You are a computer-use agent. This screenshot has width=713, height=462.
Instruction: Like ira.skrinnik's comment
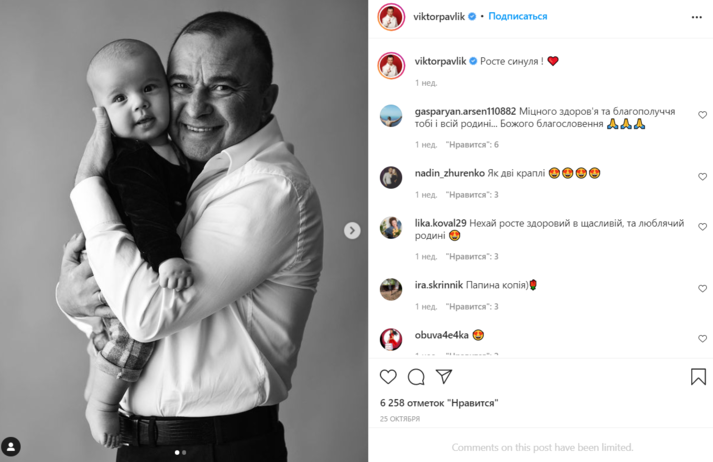click(x=703, y=288)
